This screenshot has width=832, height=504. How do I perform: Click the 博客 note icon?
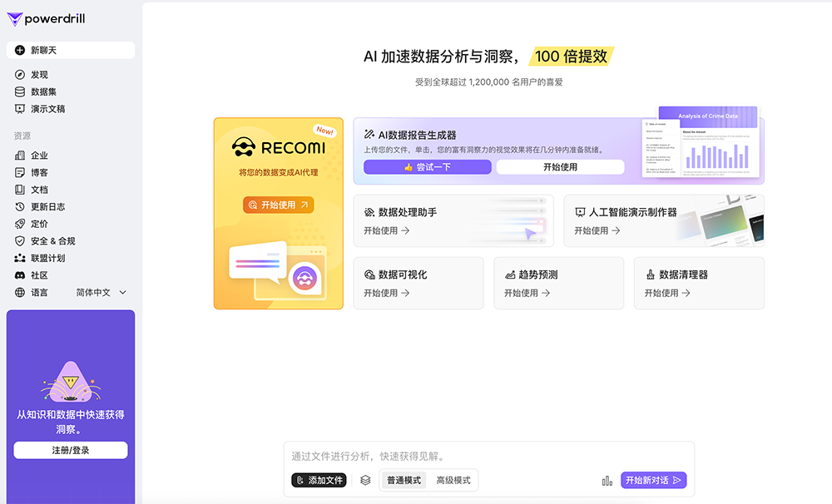pos(20,172)
